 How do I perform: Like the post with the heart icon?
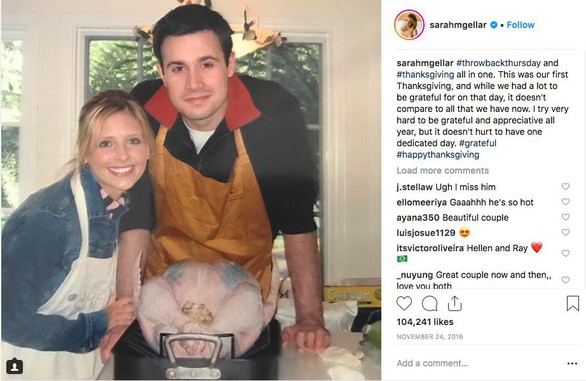(404, 303)
